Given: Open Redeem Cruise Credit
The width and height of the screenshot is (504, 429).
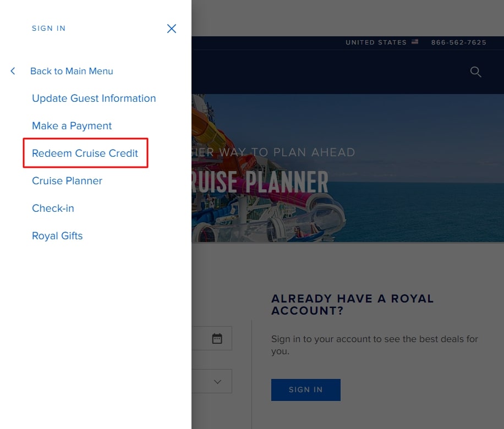Looking at the screenshot, I should tap(85, 153).
